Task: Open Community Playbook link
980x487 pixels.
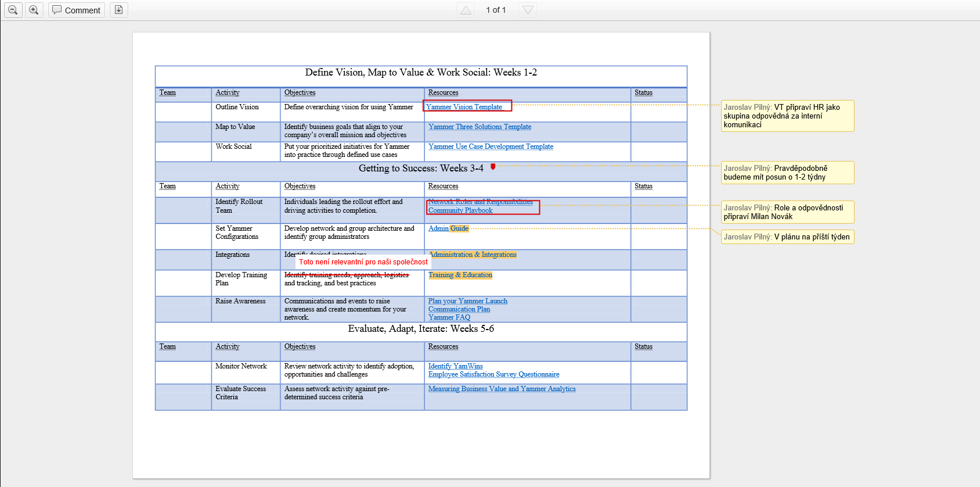Action: point(460,210)
